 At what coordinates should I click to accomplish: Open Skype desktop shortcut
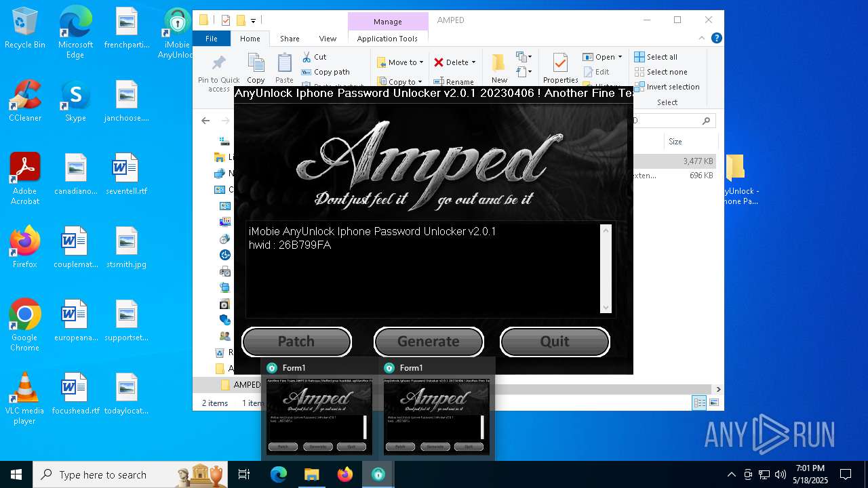point(75,101)
